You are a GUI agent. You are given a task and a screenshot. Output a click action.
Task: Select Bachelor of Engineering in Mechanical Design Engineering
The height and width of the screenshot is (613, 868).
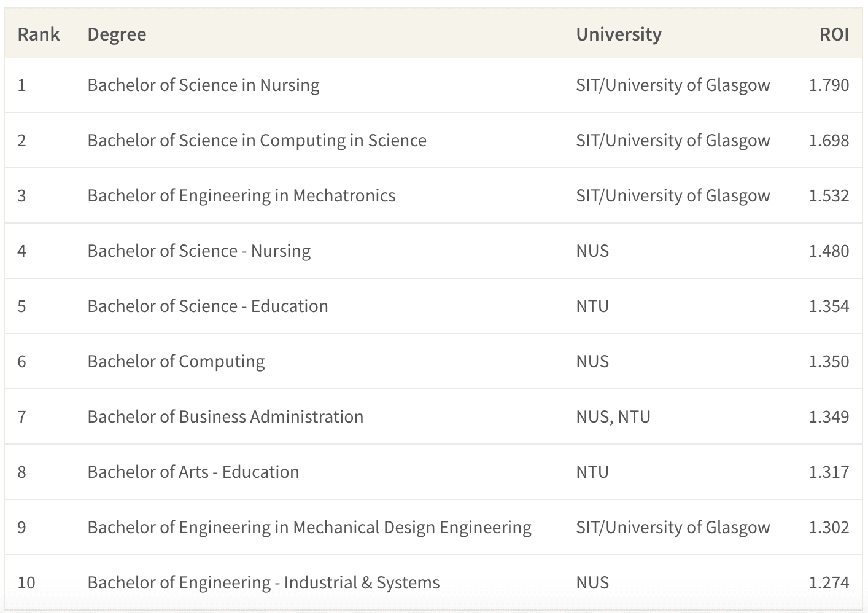(309, 528)
